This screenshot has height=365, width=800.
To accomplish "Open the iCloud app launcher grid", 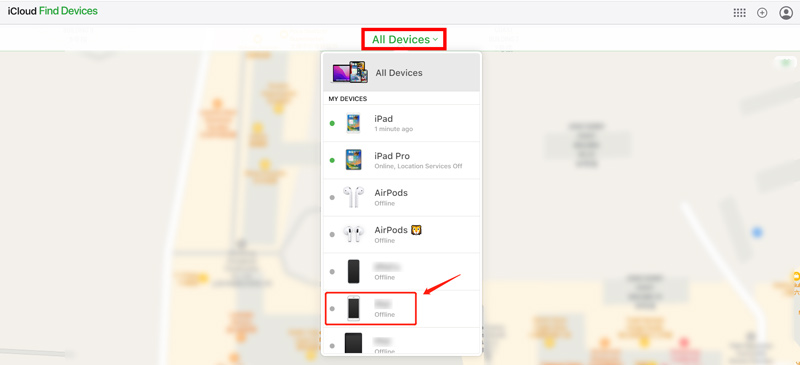I will coord(739,13).
